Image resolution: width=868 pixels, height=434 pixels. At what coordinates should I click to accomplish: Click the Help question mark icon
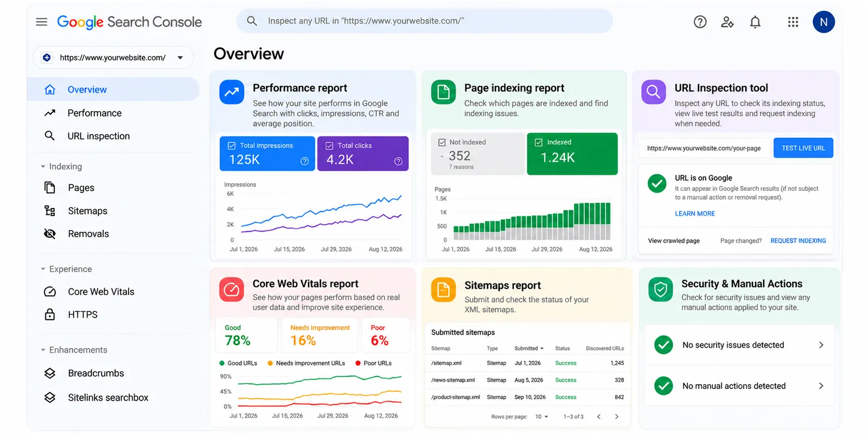(x=700, y=22)
